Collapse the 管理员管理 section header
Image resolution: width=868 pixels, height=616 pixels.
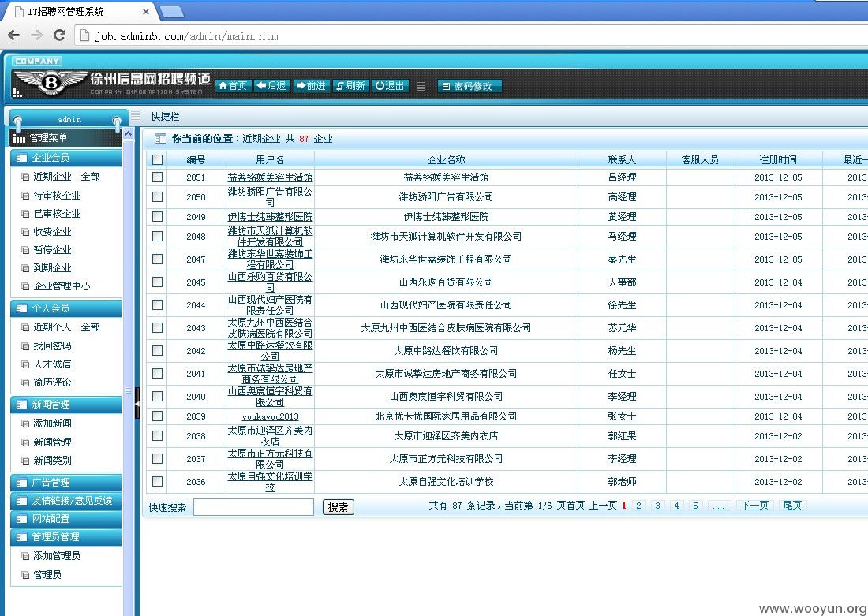pyautogui.click(x=65, y=537)
